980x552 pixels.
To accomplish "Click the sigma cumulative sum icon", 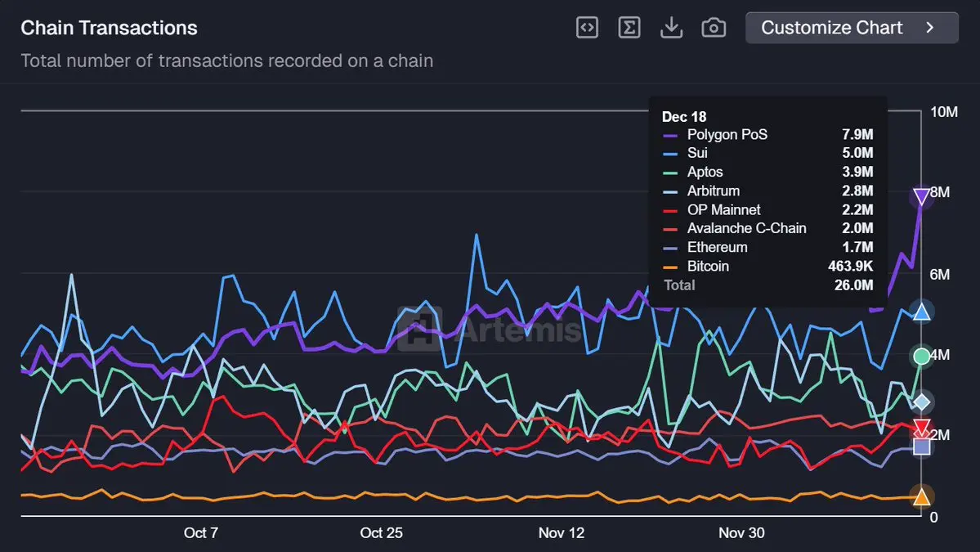I will coord(629,28).
